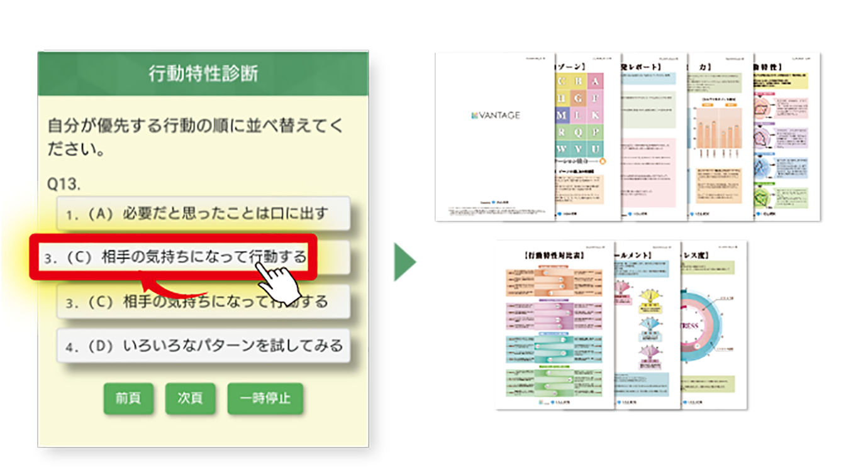Viewport: 868px width, 470px height.
Task: Open the ゾーン letter-grid report page
Action: pos(587,136)
